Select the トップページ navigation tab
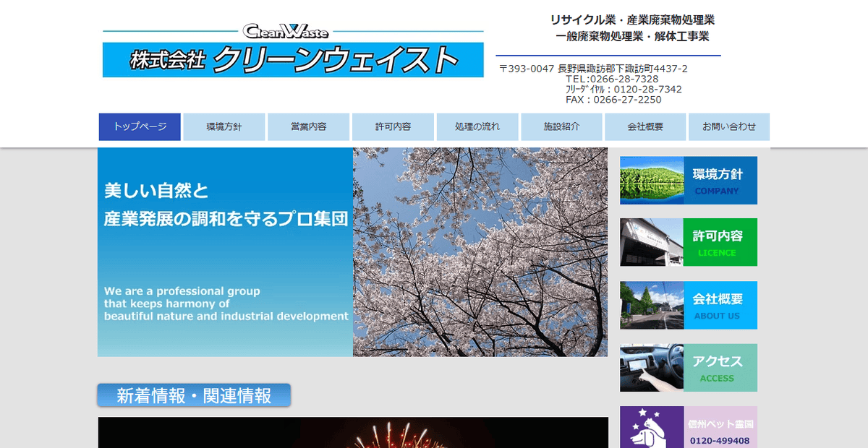 (x=140, y=126)
